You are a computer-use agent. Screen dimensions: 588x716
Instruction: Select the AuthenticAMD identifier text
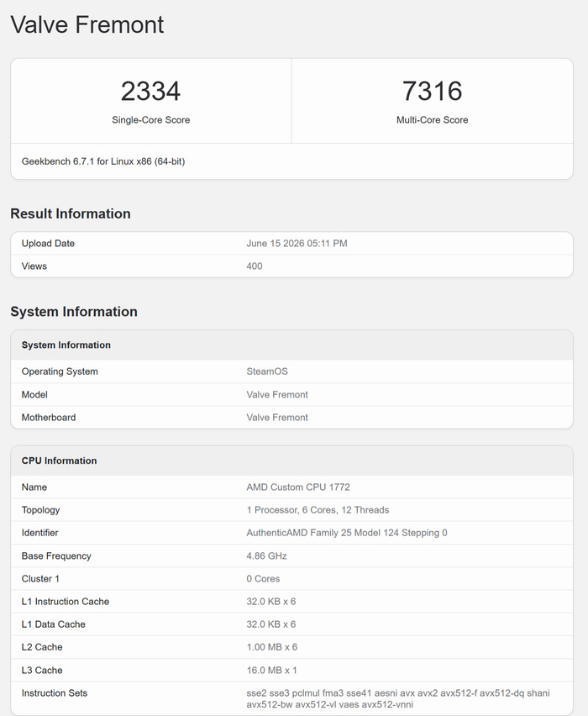(347, 533)
